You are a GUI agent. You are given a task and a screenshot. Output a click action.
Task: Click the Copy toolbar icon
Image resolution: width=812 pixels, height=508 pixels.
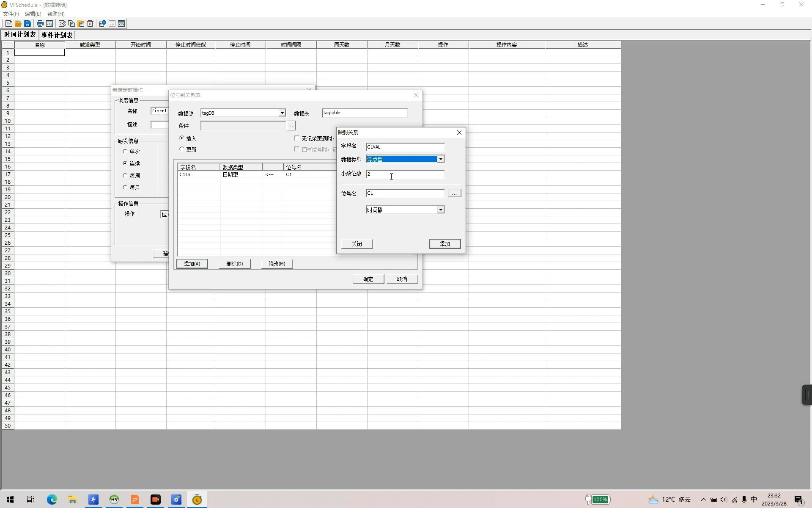71,24
